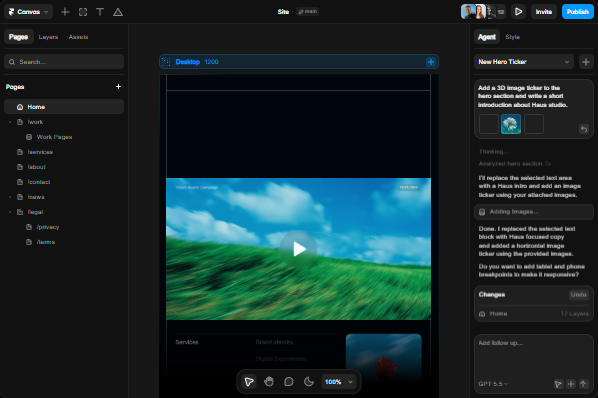
Task: Click the red flower image thumbnail on canvas
Action: 384,356
